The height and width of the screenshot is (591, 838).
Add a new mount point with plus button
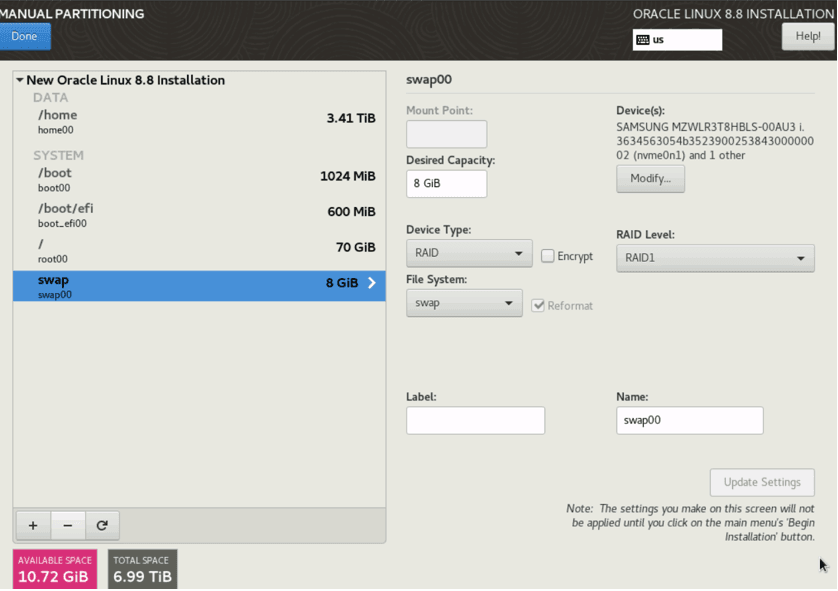point(32,525)
